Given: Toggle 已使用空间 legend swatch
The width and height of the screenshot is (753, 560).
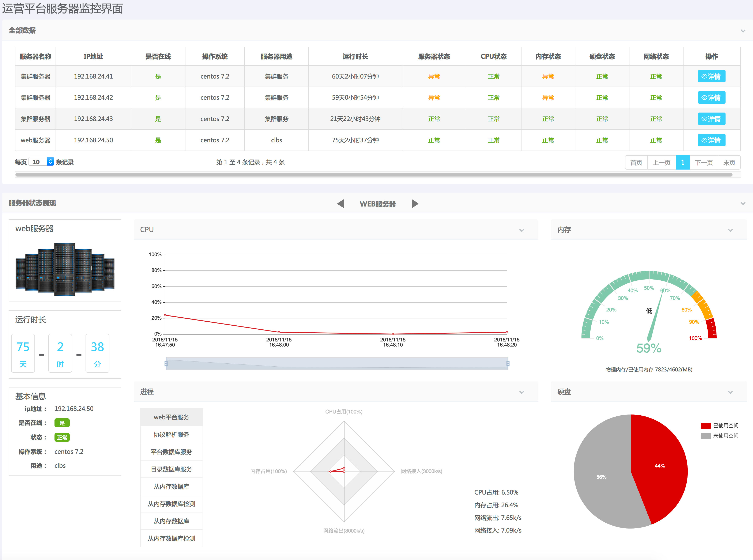Looking at the screenshot, I should point(705,426).
